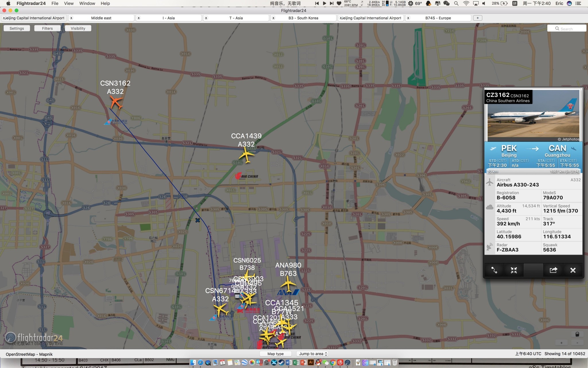The height and width of the screenshot is (368, 588).
Task: Share the CZ3162 flight details
Action: click(553, 270)
